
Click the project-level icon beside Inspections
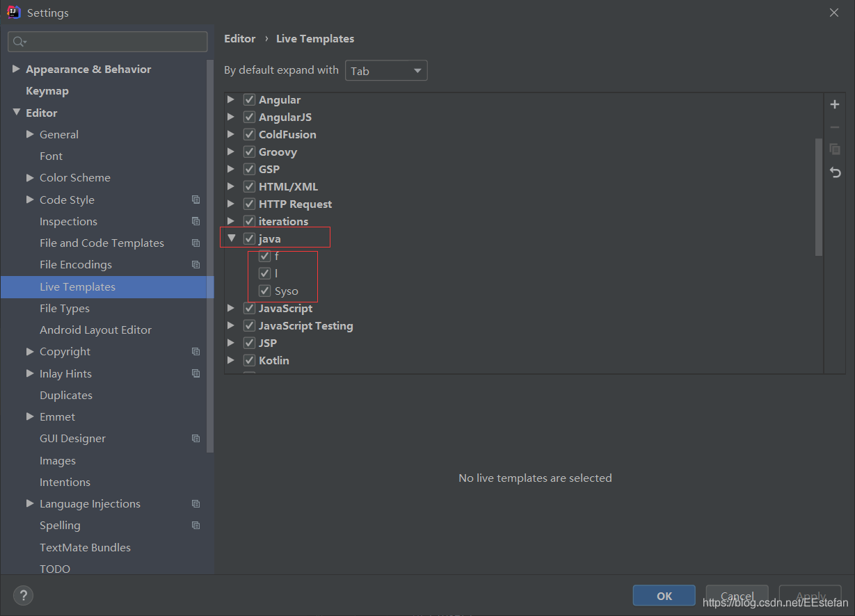(196, 221)
